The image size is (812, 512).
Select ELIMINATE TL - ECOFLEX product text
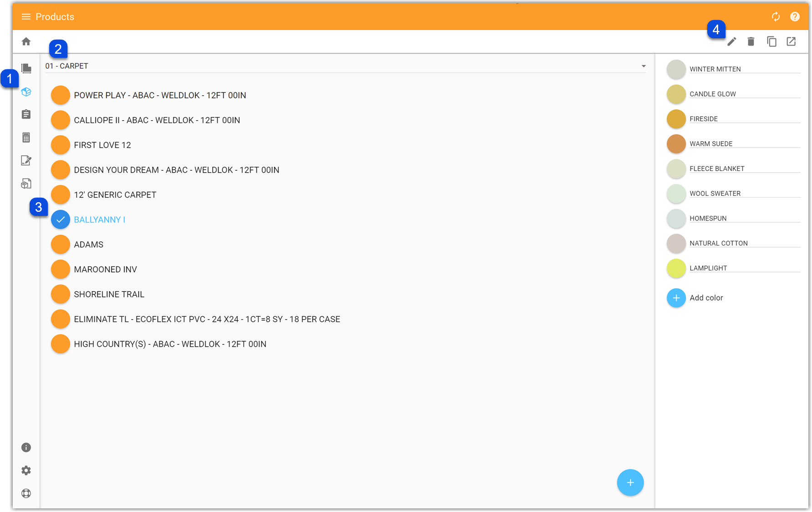click(207, 319)
